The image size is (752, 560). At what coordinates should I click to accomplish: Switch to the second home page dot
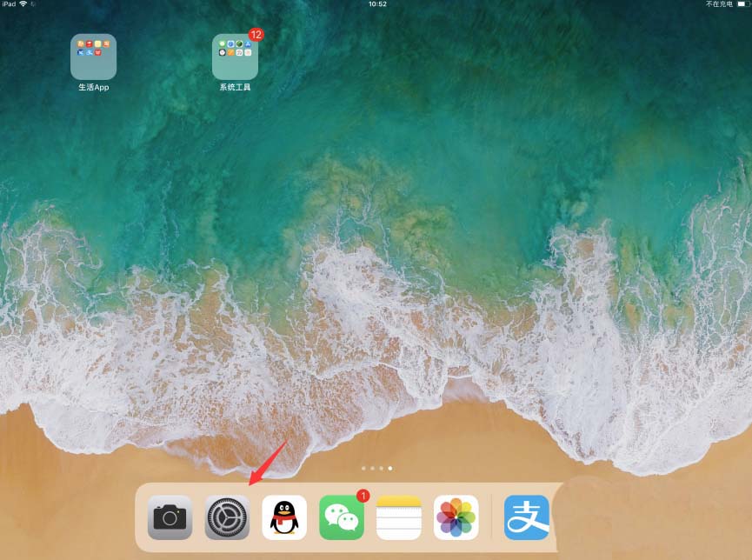[372, 468]
